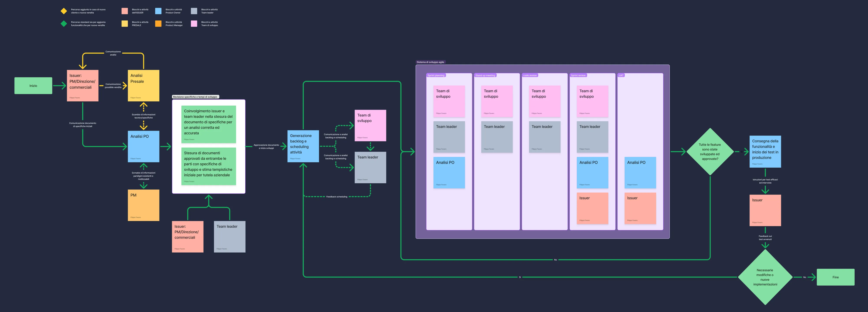The height and width of the screenshot is (312, 868).
Task: Select the Issuer sticky connected to Inizio
Action: [82, 85]
